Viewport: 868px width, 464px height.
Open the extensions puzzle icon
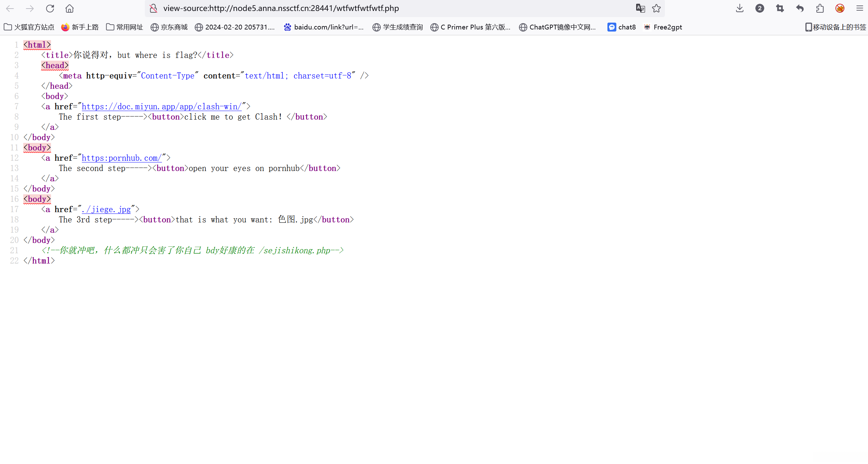820,8
